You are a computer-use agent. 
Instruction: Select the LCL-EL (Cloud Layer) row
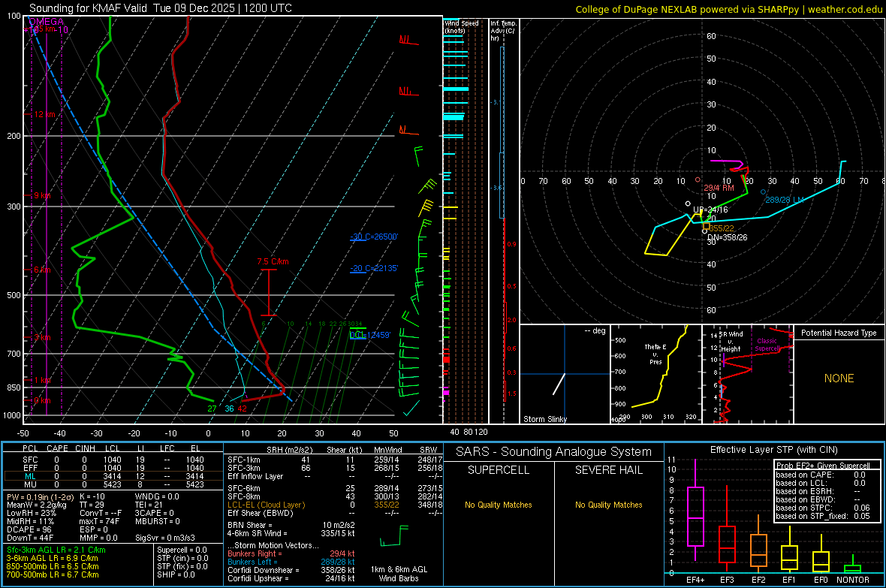(x=335, y=505)
